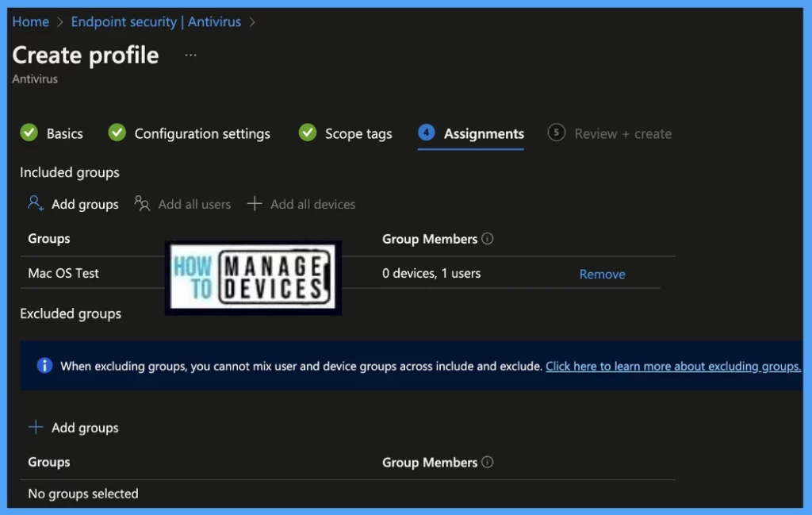Select the Review + create step
This screenshot has width=812, height=515.
coord(622,134)
